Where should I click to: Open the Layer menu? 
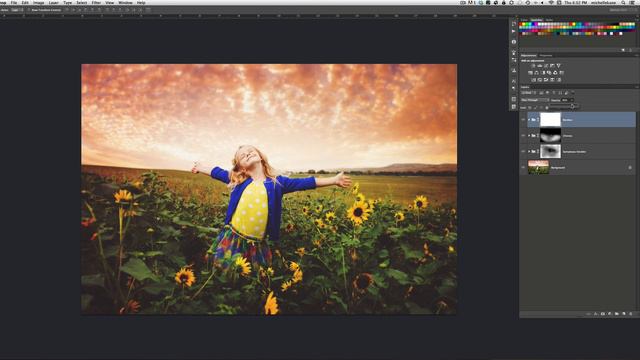(x=53, y=2)
